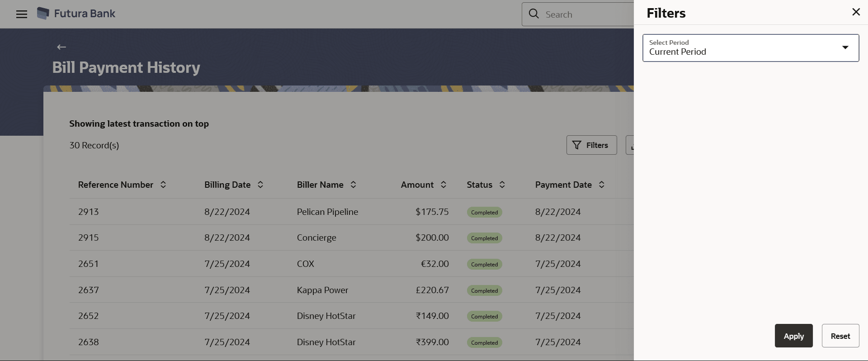Click the Apply filter button
Image resolution: width=868 pixels, height=361 pixels.
(x=793, y=336)
